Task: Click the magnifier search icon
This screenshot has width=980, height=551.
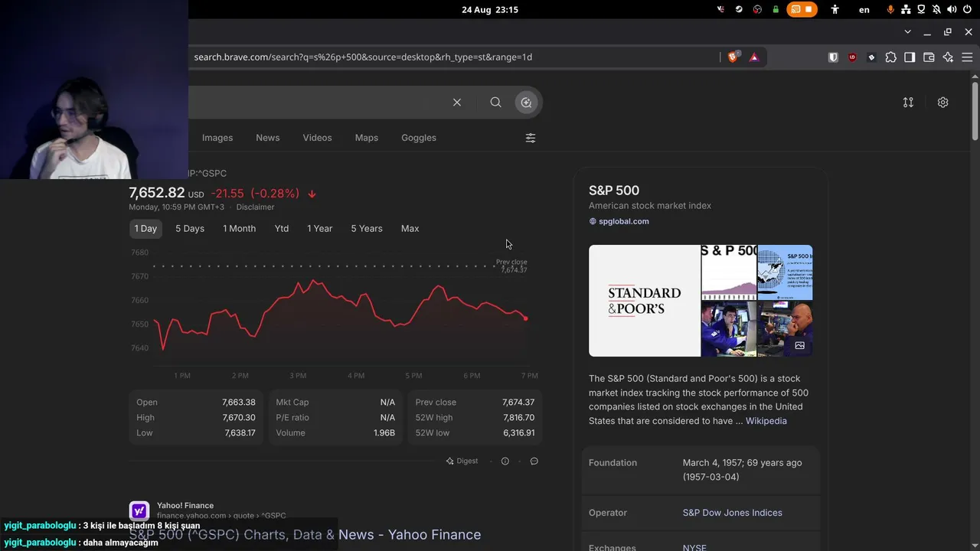Action: coord(496,103)
